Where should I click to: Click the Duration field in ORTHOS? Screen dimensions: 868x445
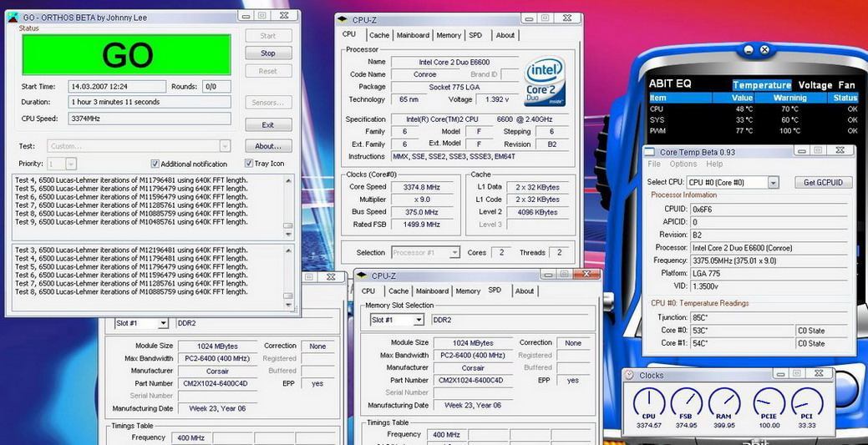click(150, 102)
